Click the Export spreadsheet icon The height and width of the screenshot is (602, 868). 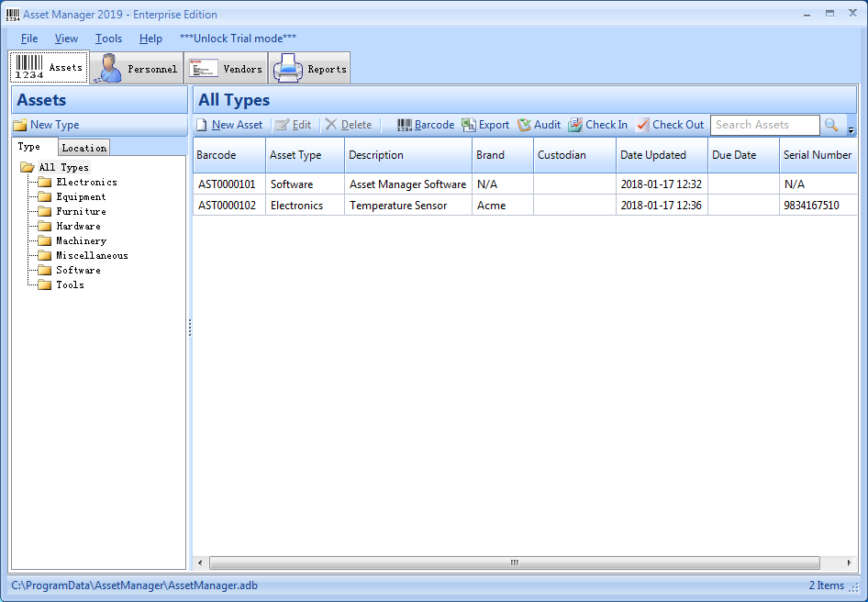pos(469,125)
